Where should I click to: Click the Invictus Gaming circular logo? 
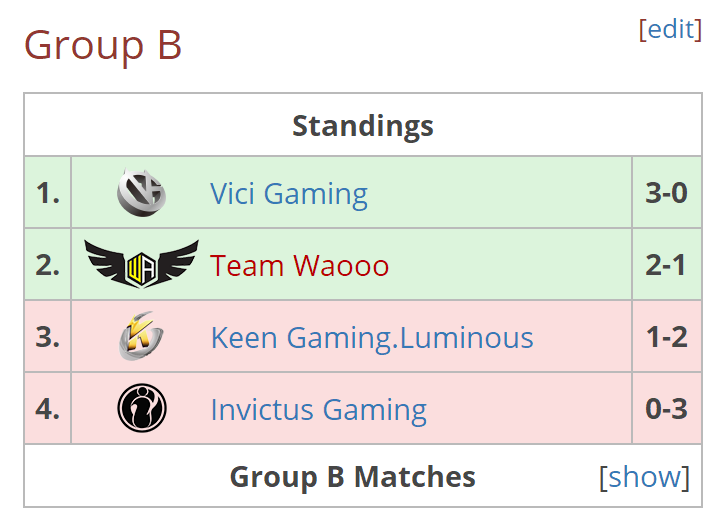click(142, 408)
